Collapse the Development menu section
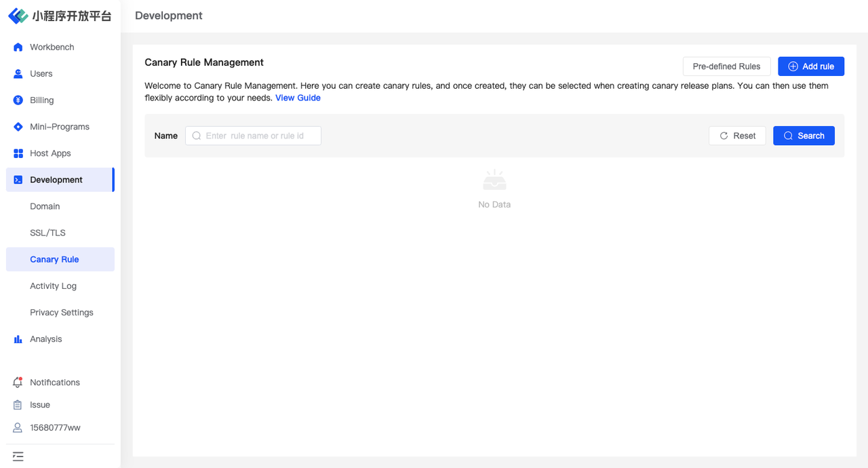868x468 pixels. pos(56,180)
